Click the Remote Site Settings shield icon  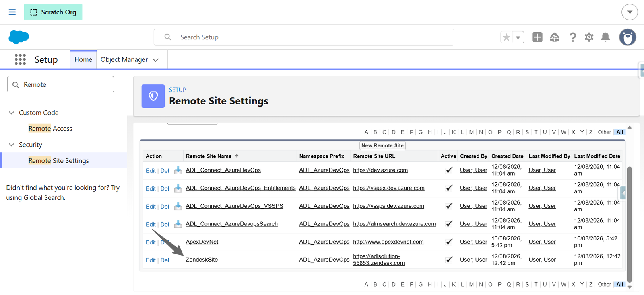(153, 96)
